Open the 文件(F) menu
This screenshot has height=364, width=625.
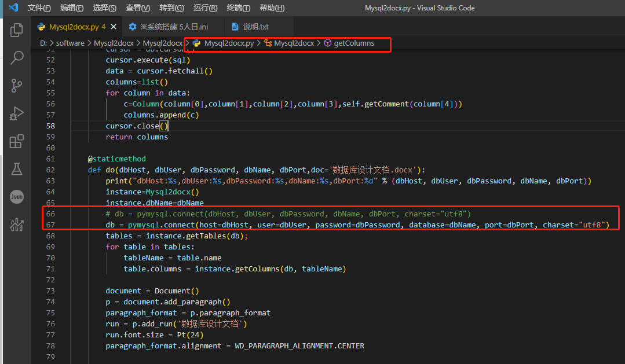click(39, 8)
